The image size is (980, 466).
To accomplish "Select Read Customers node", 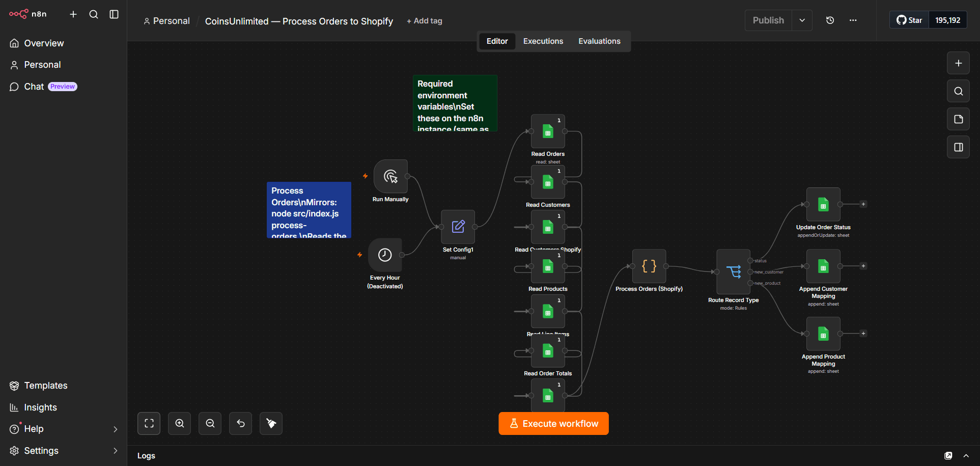I will [548, 182].
